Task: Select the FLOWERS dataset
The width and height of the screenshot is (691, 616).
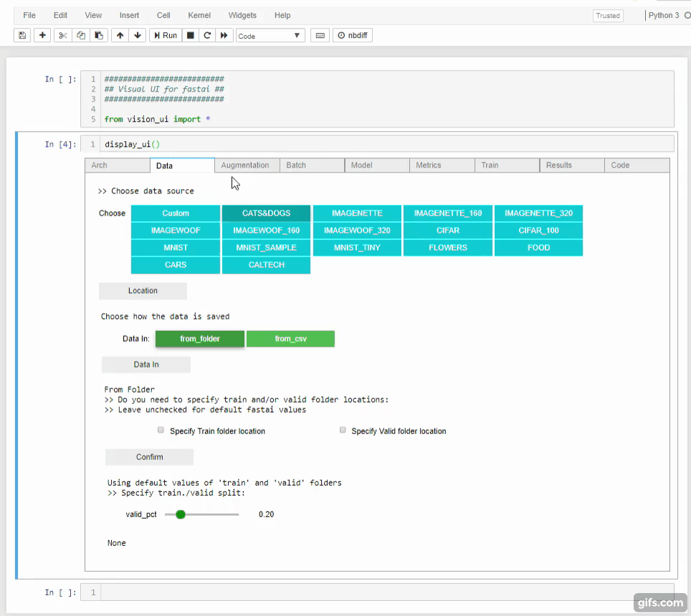Action: pos(448,247)
